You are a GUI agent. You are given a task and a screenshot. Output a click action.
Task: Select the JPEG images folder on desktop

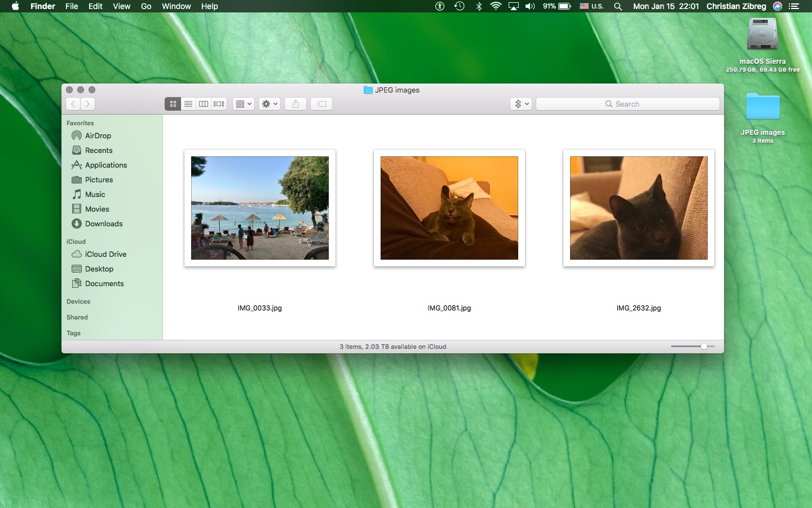tap(762, 106)
